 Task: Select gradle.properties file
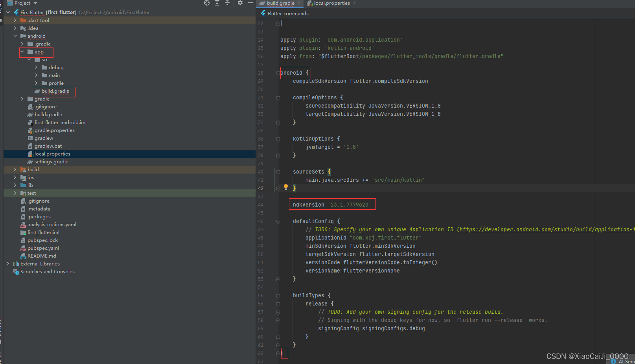[x=54, y=130]
